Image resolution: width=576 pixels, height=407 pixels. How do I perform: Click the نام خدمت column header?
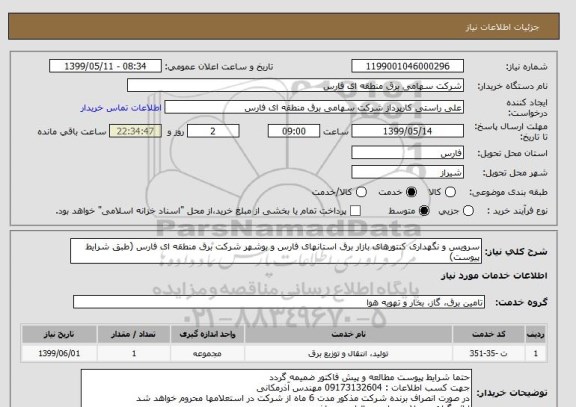pos(348,334)
